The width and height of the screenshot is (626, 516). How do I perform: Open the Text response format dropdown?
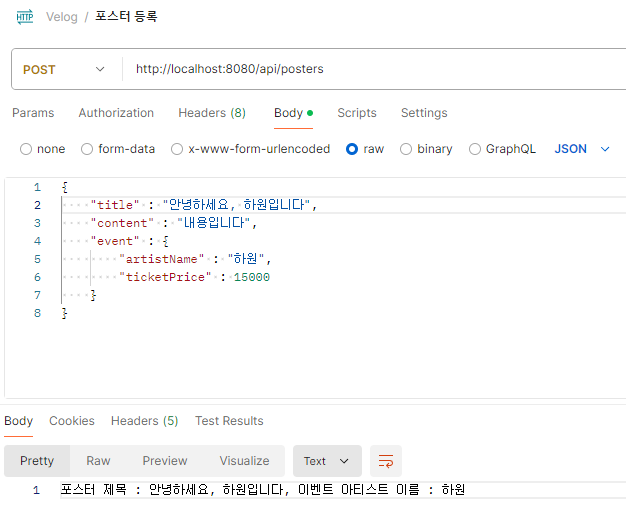pos(327,461)
